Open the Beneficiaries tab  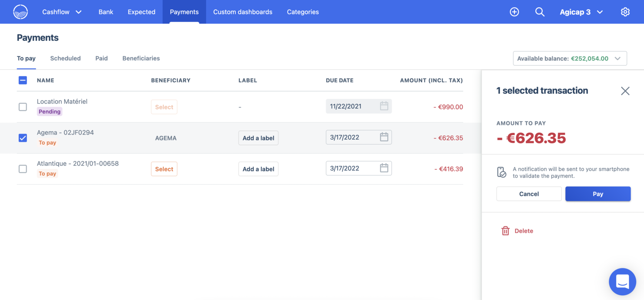point(141,58)
